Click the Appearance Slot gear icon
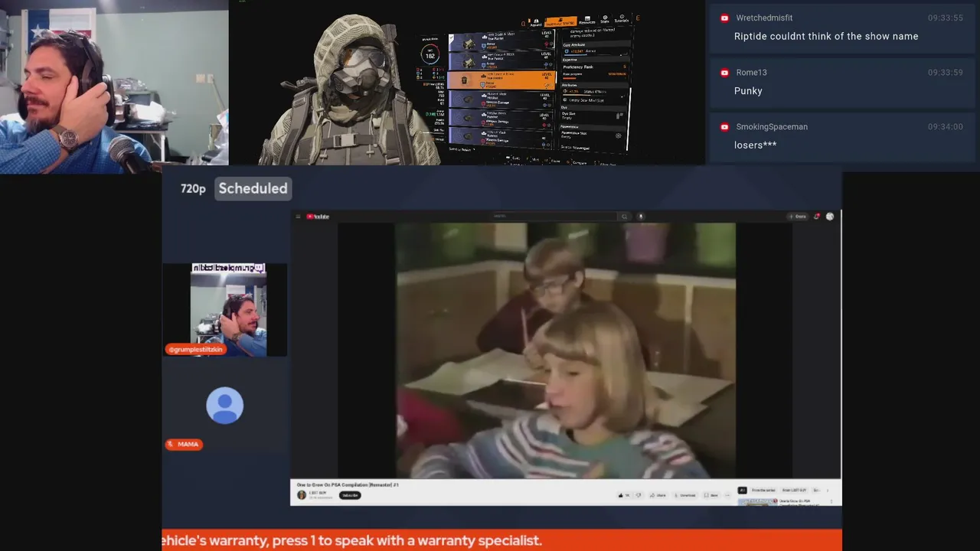 point(618,135)
